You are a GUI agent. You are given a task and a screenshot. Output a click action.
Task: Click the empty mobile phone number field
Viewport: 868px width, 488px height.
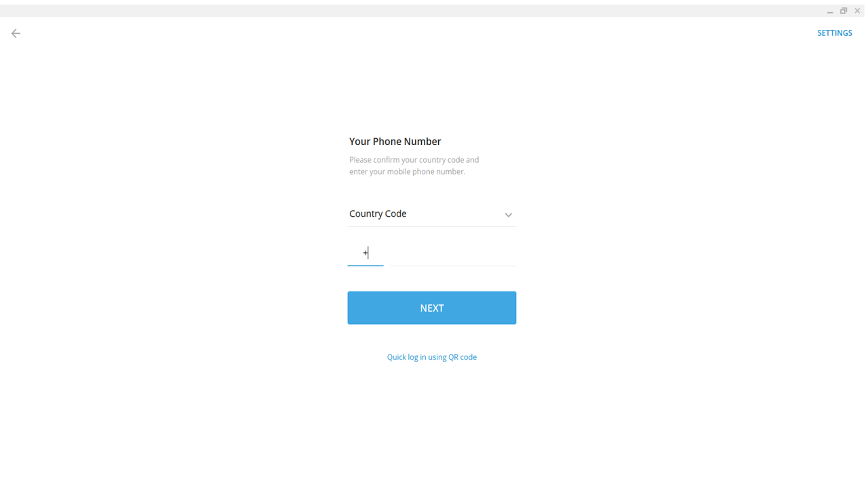[x=453, y=253]
